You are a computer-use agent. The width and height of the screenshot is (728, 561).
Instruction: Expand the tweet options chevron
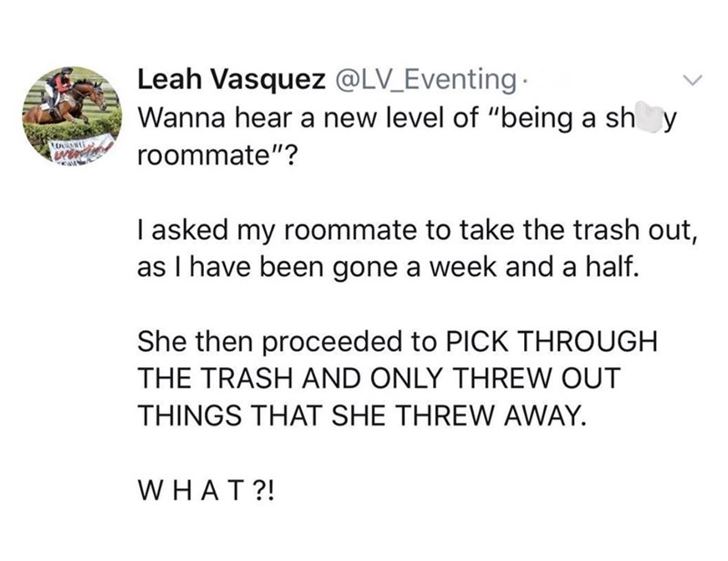tap(693, 82)
